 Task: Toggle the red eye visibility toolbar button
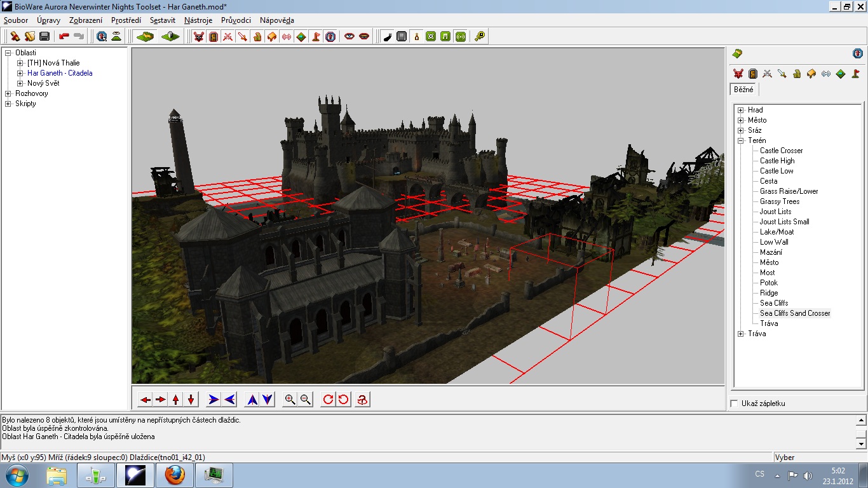click(349, 36)
